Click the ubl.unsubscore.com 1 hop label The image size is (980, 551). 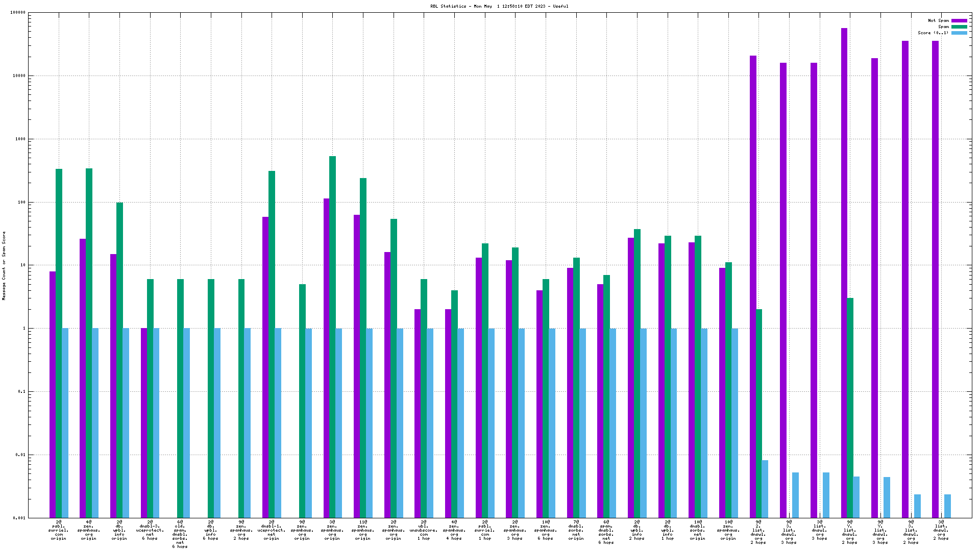click(x=424, y=530)
